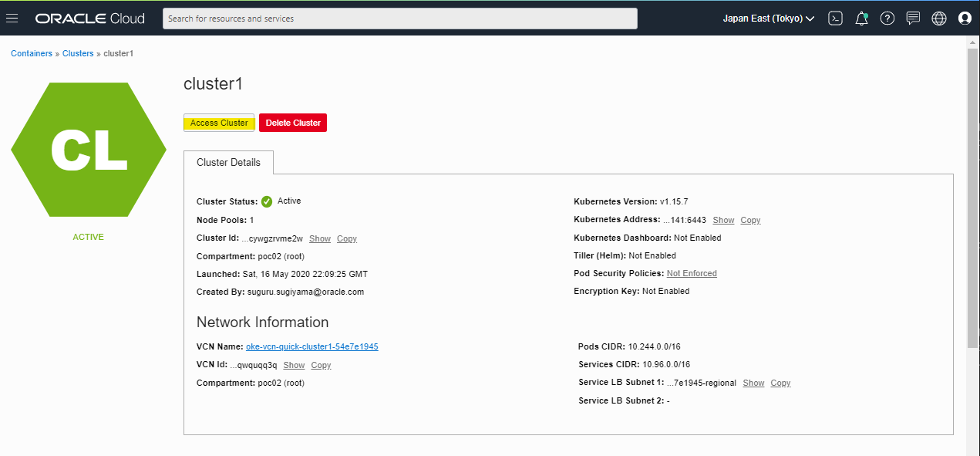Open the hamburger navigation menu
Viewport: 980px width, 456px height.
point(12,19)
